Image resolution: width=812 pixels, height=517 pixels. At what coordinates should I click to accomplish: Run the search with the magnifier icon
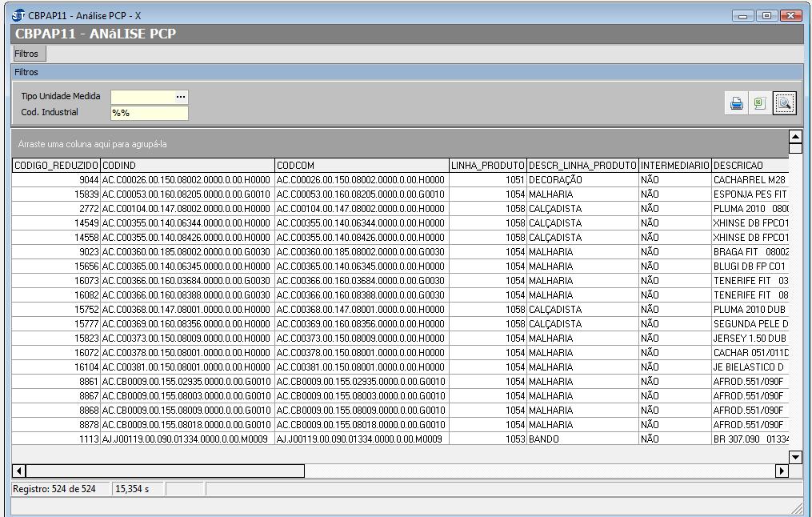784,103
